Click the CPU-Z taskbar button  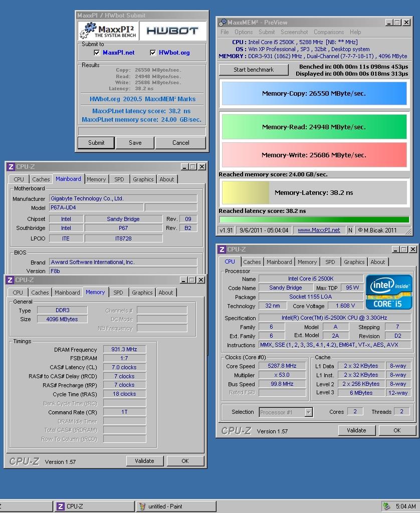coord(94,506)
